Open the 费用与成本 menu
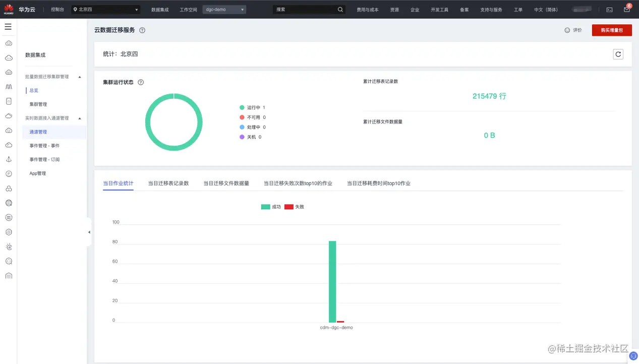This screenshot has height=364, width=639. coord(368,10)
